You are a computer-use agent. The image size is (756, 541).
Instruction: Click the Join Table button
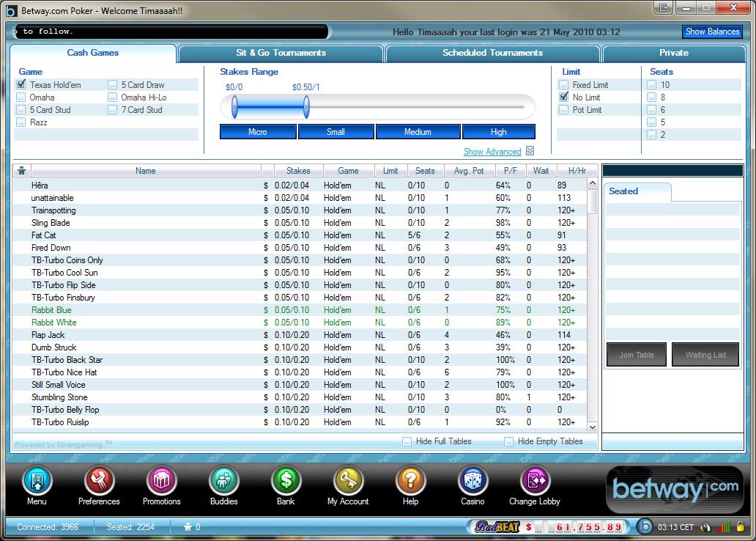pyautogui.click(x=637, y=355)
